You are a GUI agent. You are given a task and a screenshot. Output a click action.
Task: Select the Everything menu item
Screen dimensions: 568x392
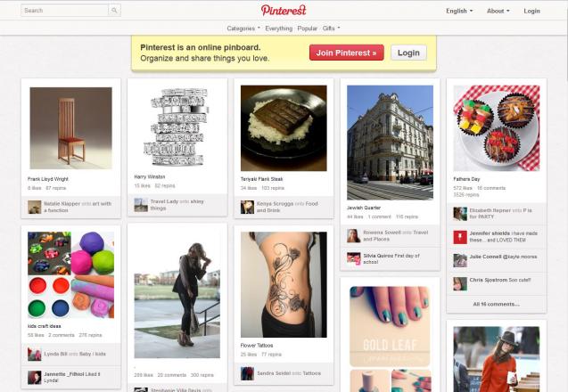(278, 29)
